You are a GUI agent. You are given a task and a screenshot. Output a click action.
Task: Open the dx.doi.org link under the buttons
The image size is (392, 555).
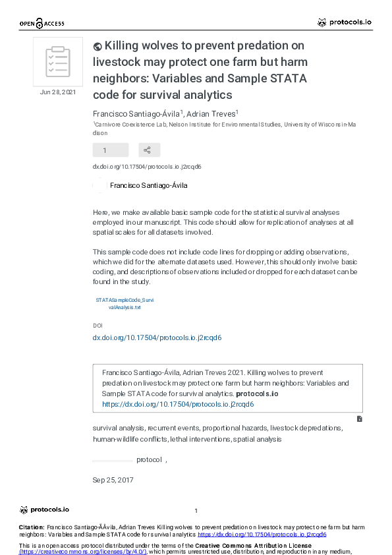coord(147,167)
